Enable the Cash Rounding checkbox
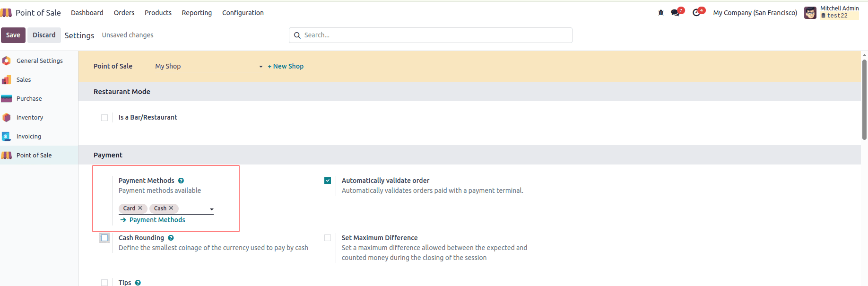Screen dimensions: 868x286 (104, 238)
